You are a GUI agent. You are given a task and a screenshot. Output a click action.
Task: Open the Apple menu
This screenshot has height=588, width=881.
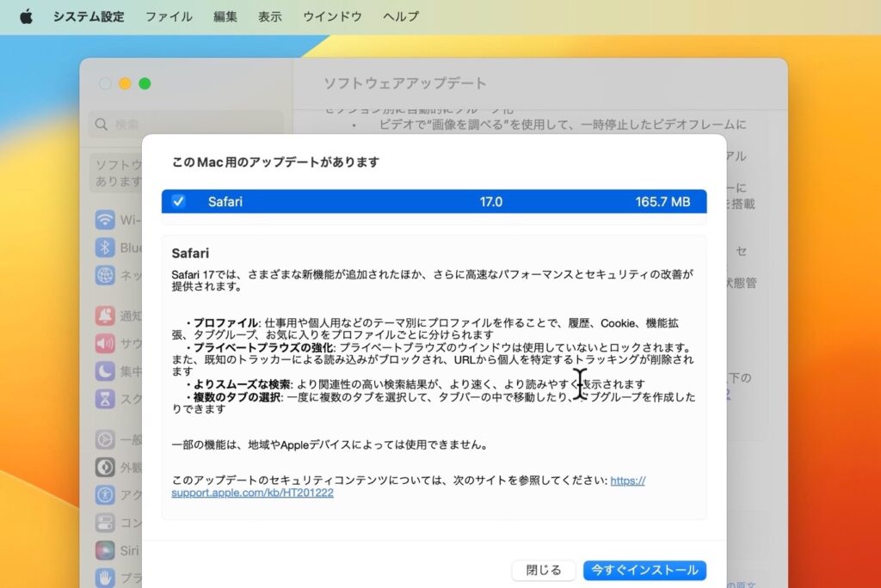(26, 15)
